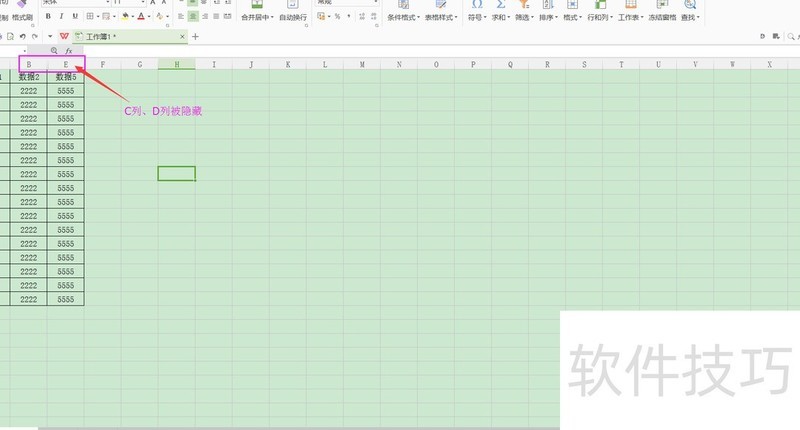800x430 pixels.
Task: Click the fx insert function button
Action: coord(68,50)
